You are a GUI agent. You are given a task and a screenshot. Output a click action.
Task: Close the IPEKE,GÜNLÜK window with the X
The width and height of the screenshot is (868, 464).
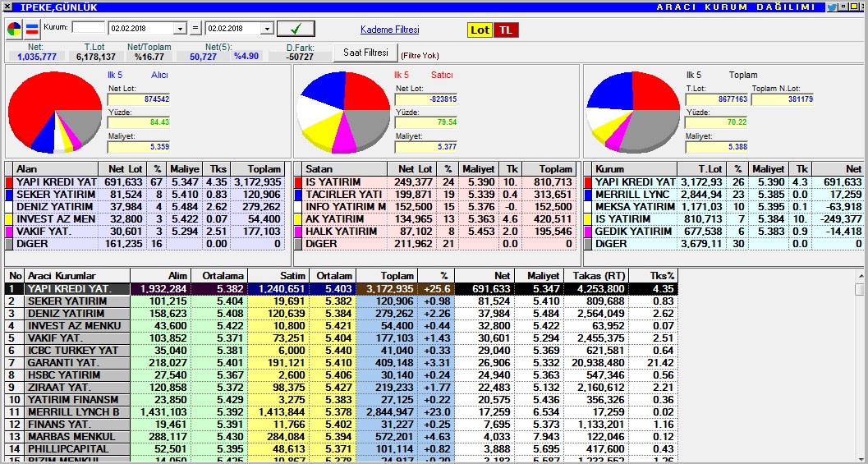click(x=7, y=7)
